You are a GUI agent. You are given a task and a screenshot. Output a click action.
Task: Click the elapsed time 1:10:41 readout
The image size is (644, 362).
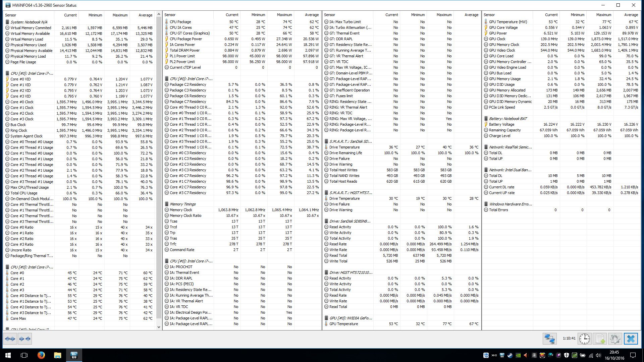point(569,339)
